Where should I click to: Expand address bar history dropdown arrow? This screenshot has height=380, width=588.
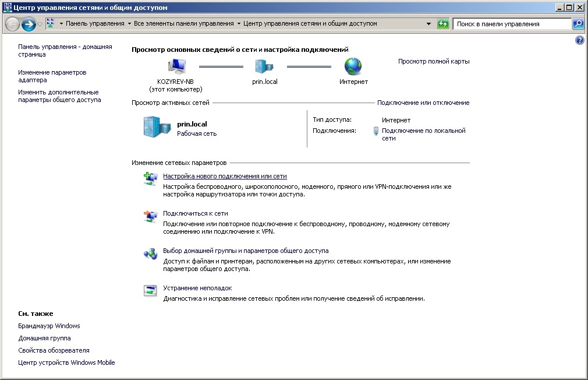click(428, 24)
